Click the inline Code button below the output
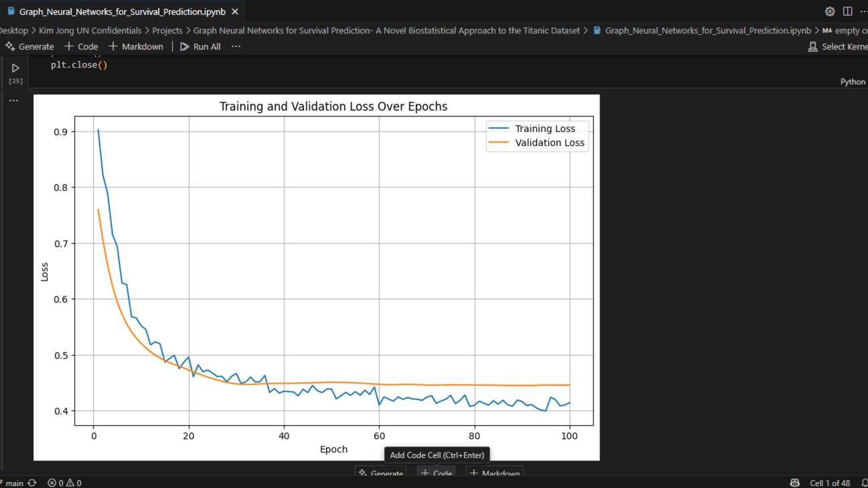868x488 pixels. (x=436, y=473)
